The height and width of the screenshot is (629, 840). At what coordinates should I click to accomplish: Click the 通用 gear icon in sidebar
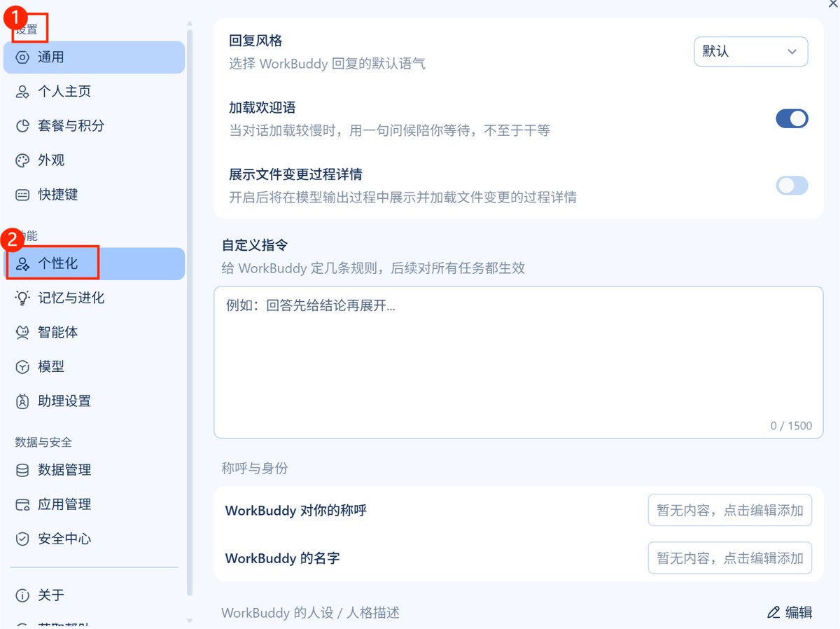pyautogui.click(x=22, y=57)
